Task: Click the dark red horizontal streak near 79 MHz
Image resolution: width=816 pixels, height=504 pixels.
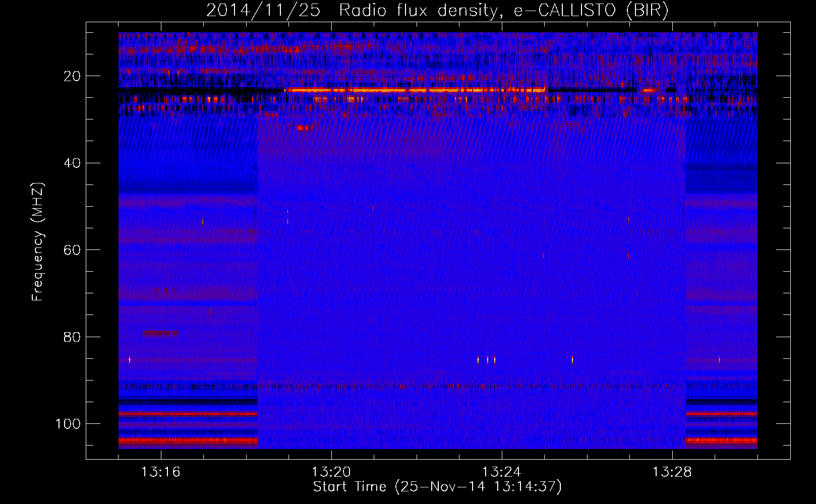Action: coord(160,333)
